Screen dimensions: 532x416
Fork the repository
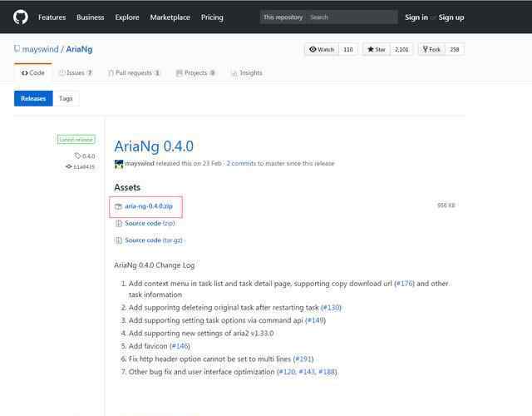pyautogui.click(x=431, y=50)
